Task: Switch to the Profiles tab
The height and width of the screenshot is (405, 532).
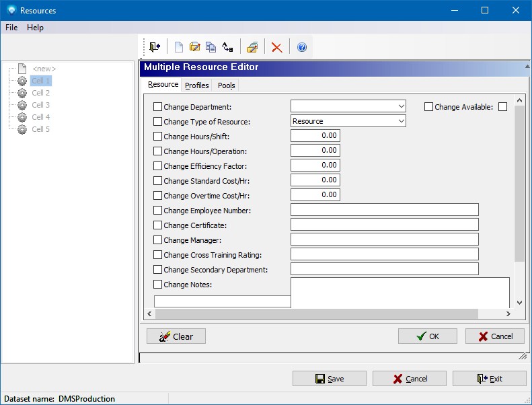Action: pos(197,85)
